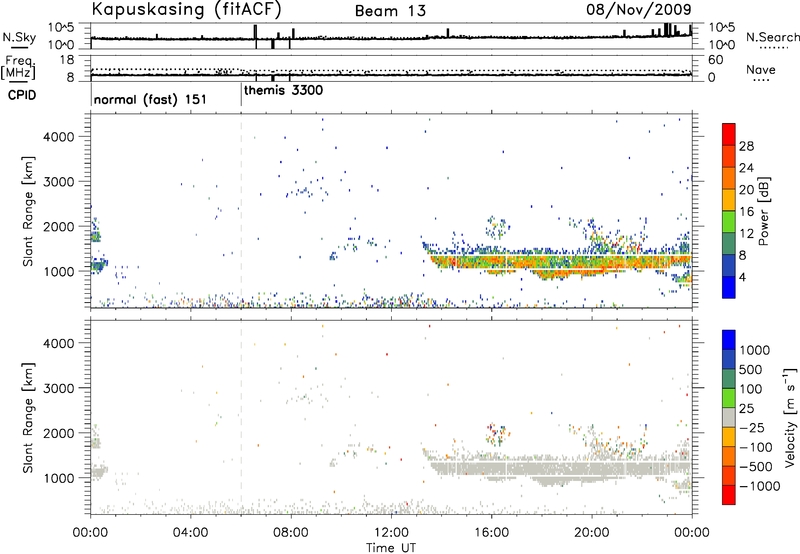
Task: Pick the bright blue bottom Power colorbar segment
Action: [729, 287]
